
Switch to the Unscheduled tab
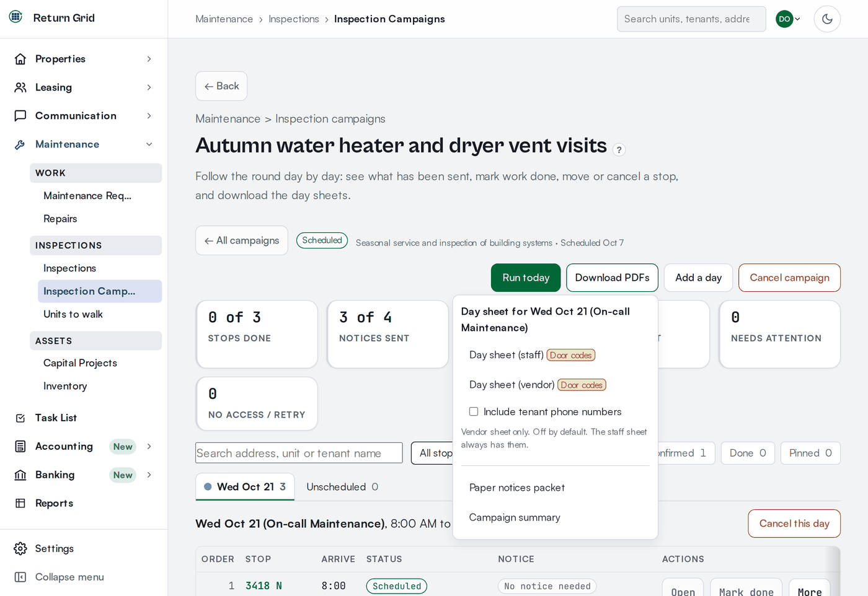[342, 487]
